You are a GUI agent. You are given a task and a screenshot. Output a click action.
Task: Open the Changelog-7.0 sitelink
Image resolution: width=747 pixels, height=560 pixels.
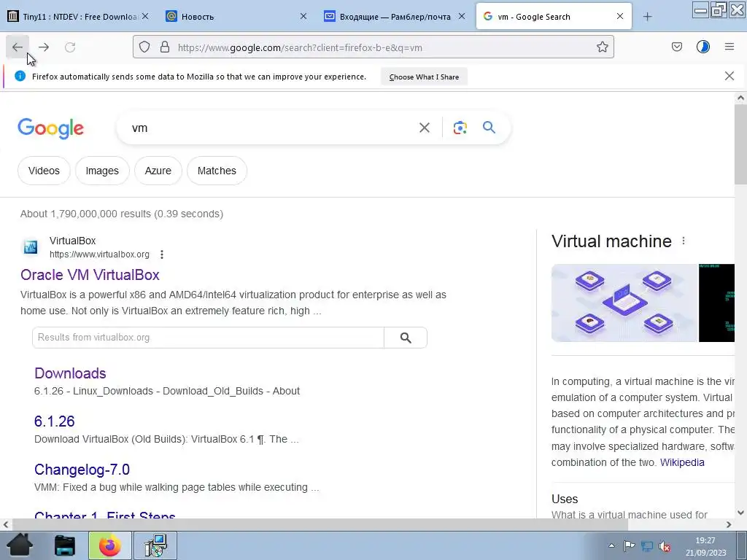82,469
